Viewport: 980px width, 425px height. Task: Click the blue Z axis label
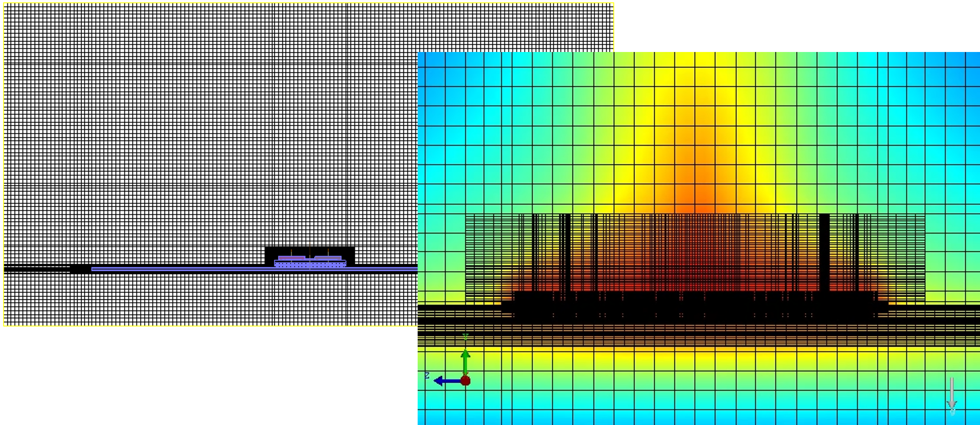[x=427, y=375]
